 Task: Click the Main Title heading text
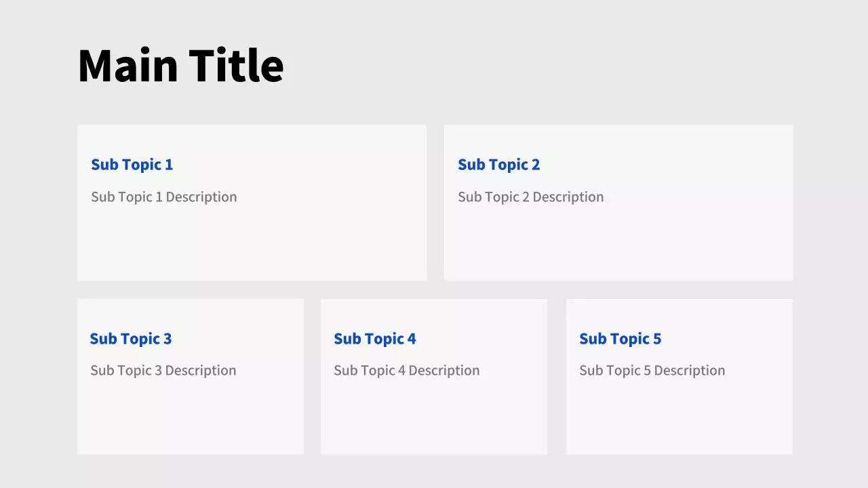click(x=180, y=66)
